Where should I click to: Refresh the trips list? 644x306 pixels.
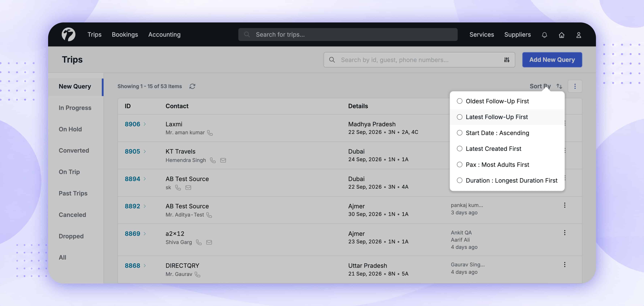pos(192,86)
